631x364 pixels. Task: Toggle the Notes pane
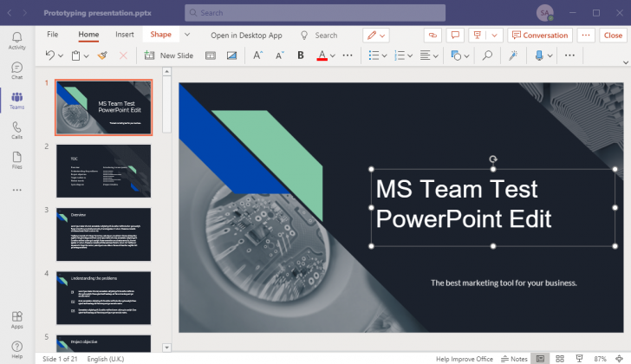coord(514,359)
